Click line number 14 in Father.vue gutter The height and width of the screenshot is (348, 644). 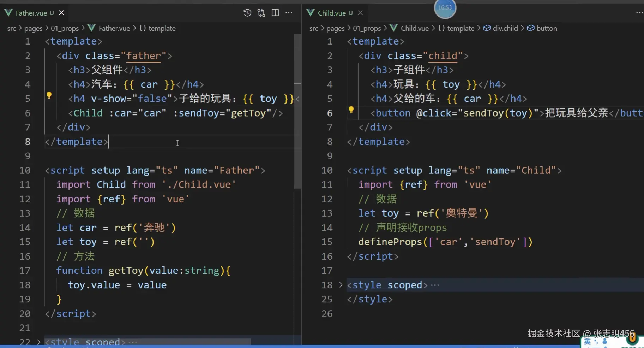pos(25,228)
